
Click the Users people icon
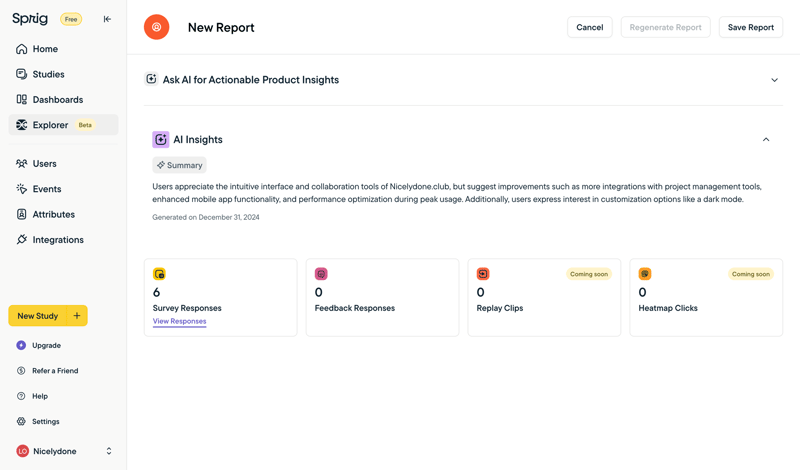pos(21,163)
